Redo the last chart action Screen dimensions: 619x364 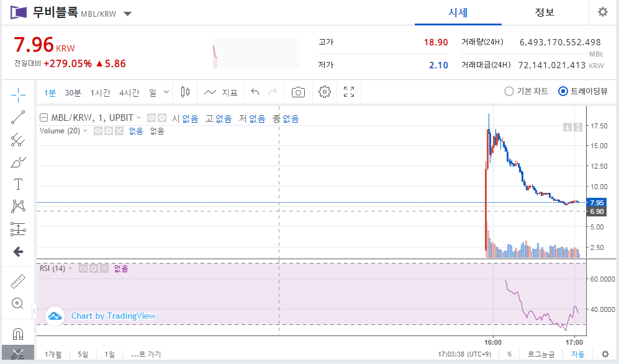[x=273, y=92]
